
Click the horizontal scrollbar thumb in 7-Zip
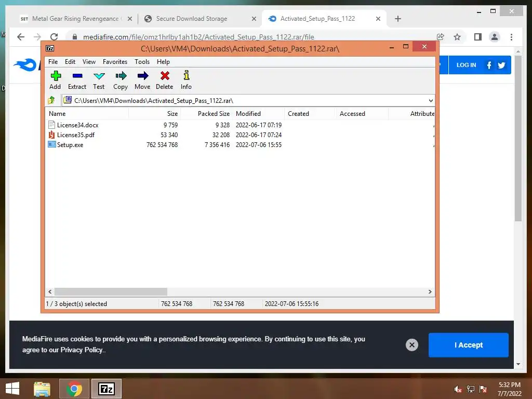[111, 292]
